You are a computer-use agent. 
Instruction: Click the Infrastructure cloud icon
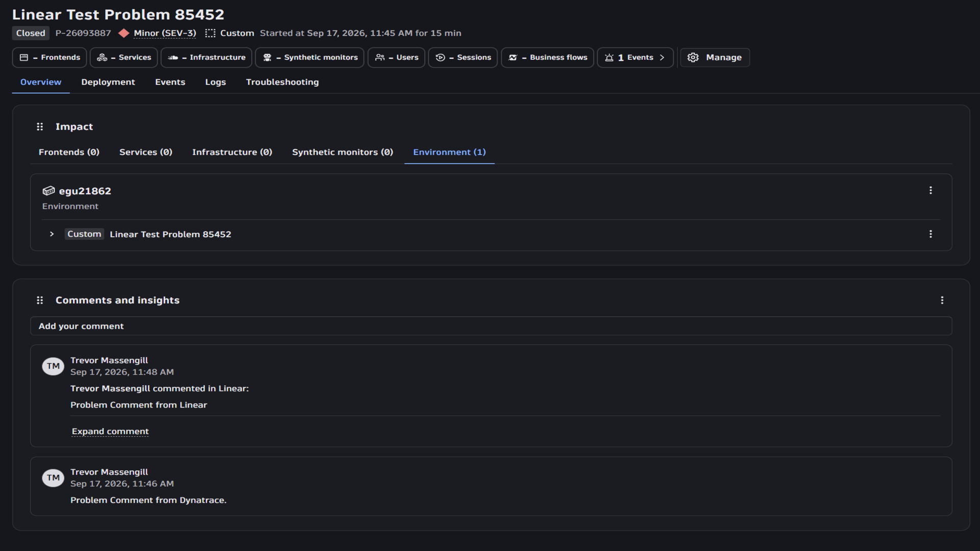pyautogui.click(x=173, y=58)
